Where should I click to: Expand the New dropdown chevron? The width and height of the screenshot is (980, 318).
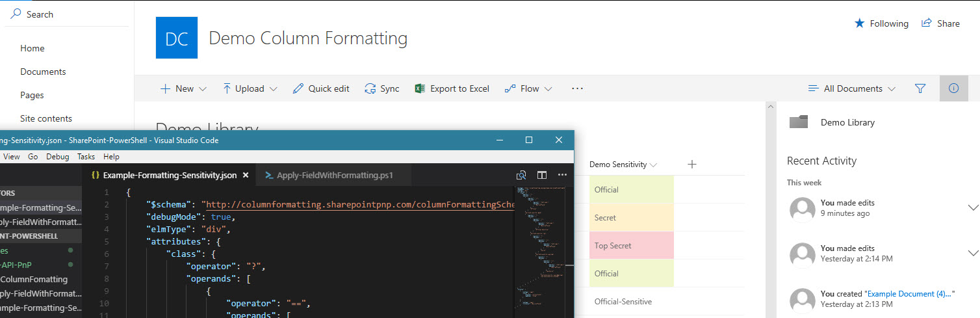(x=203, y=89)
